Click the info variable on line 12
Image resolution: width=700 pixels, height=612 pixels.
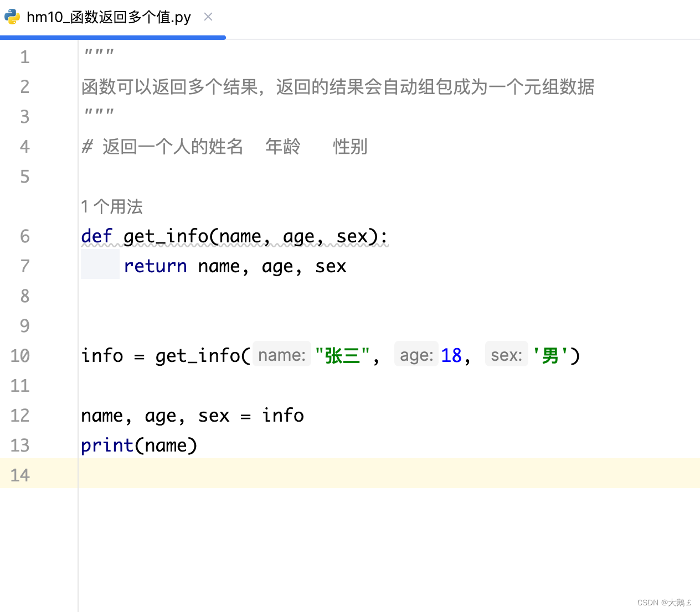(x=282, y=416)
